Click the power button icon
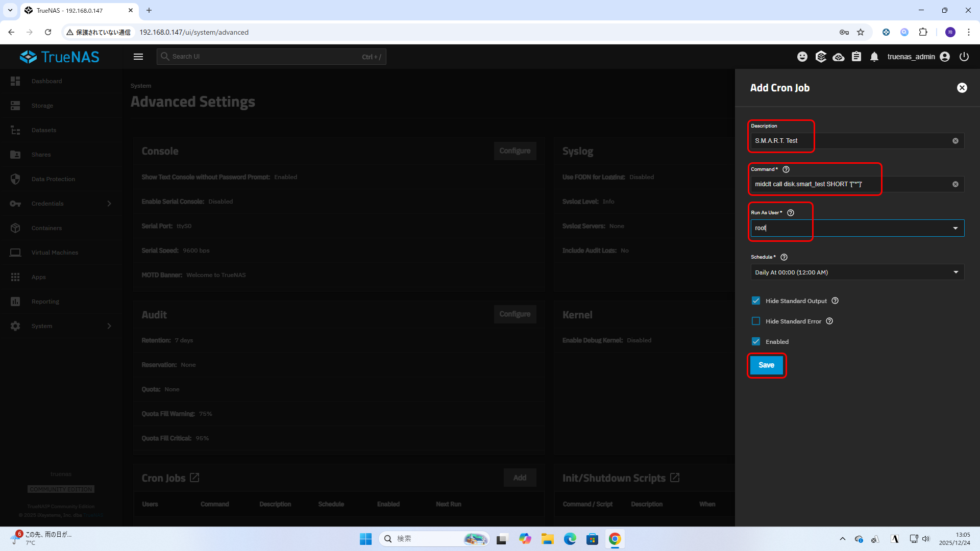The image size is (980, 551). pyautogui.click(x=964, y=57)
